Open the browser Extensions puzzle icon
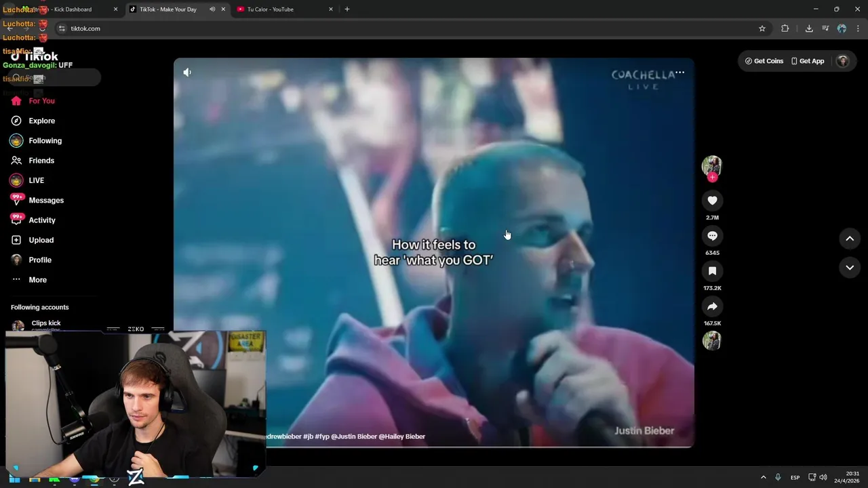This screenshot has width=868, height=488. [x=785, y=28]
